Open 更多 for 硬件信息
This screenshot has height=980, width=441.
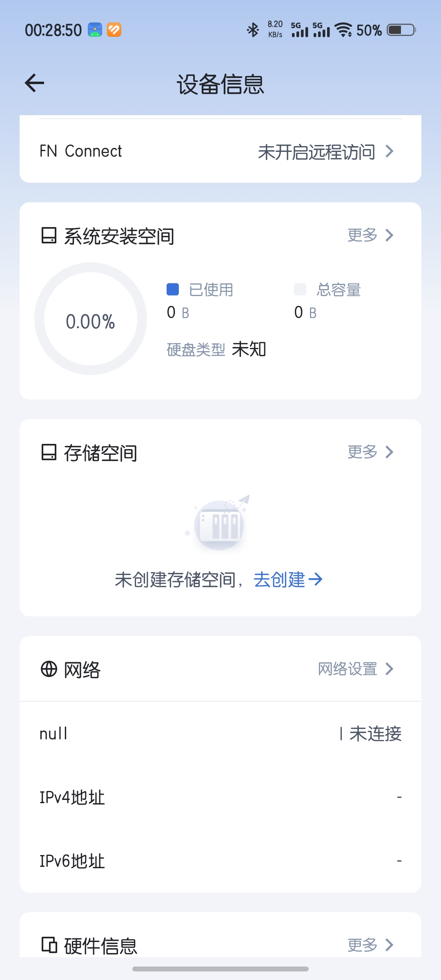[370, 945]
